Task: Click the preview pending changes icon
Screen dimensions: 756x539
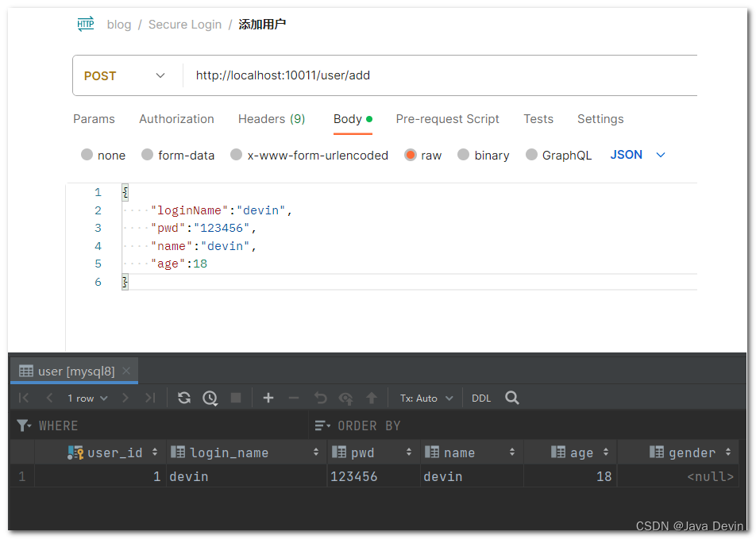Action: pyautogui.click(x=345, y=398)
